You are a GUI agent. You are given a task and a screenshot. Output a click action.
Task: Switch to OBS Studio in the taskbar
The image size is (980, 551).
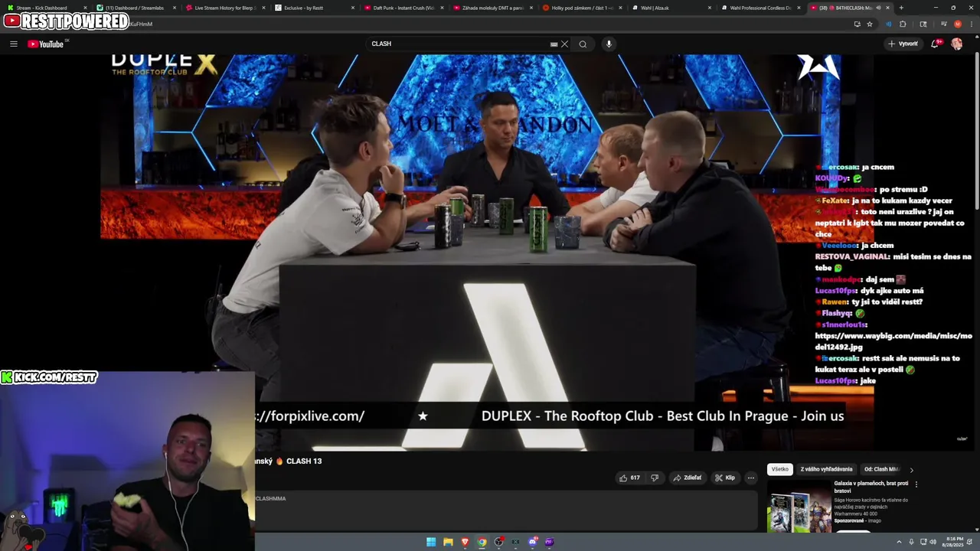point(498,542)
